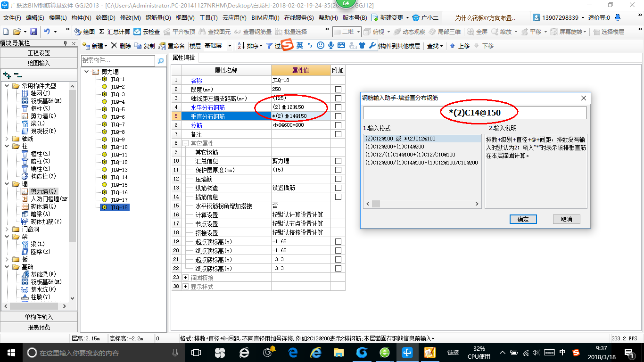Collapse the 其它属性 property group
This screenshot has height=362, width=644.
coord(185,143)
